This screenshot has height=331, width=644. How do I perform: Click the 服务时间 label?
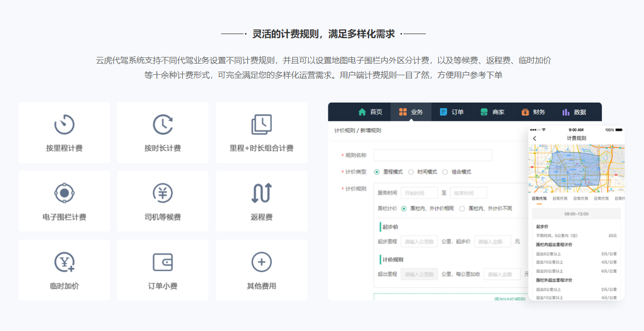pos(387,193)
